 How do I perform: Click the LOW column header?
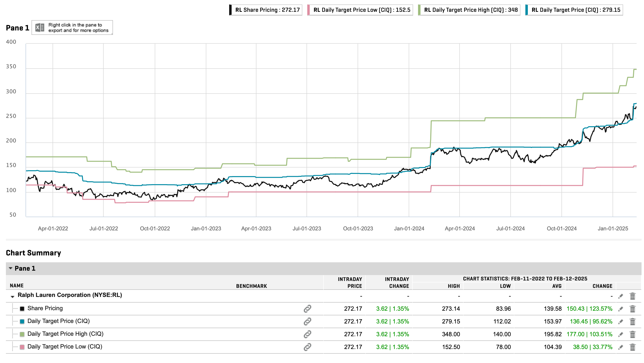click(505, 286)
